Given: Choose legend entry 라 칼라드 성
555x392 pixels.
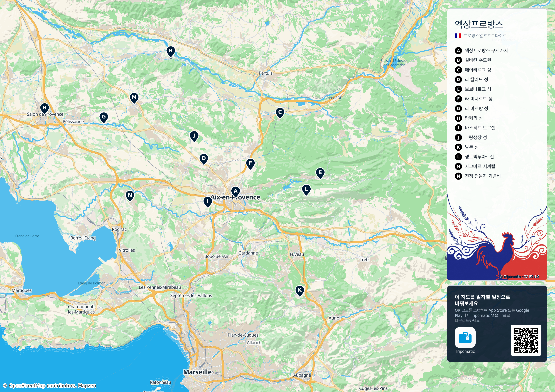Looking at the screenshot, I should point(472,80).
